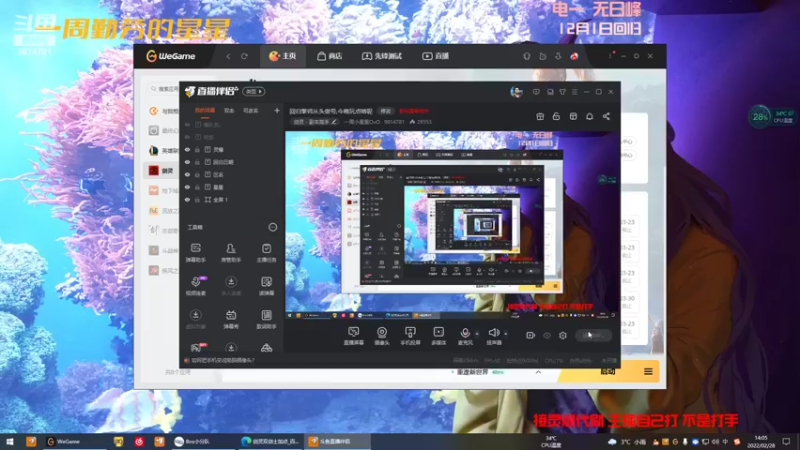Click the back arrow in WeGame top bar
Screen dimensions: 800x450
(x=228, y=56)
